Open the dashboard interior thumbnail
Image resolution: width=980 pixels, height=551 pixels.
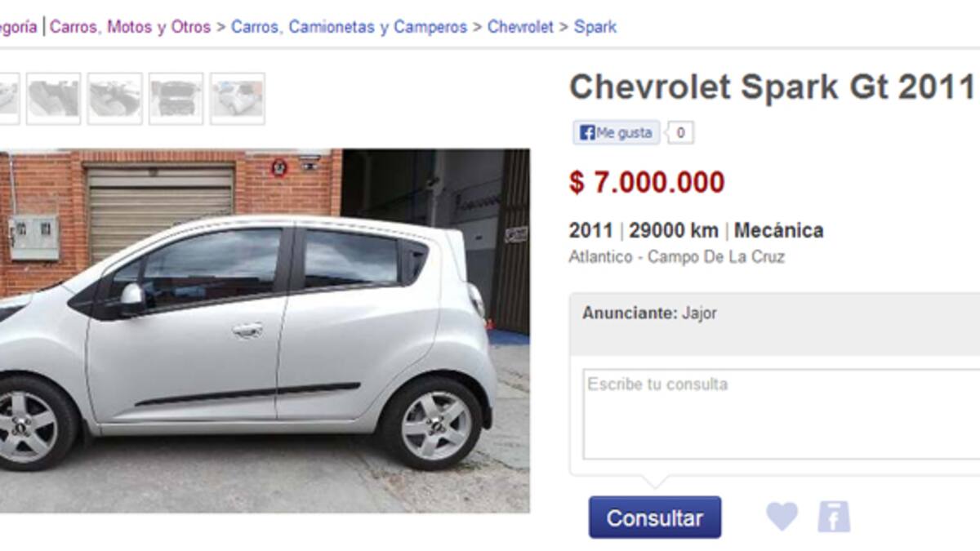click(114, 99)
